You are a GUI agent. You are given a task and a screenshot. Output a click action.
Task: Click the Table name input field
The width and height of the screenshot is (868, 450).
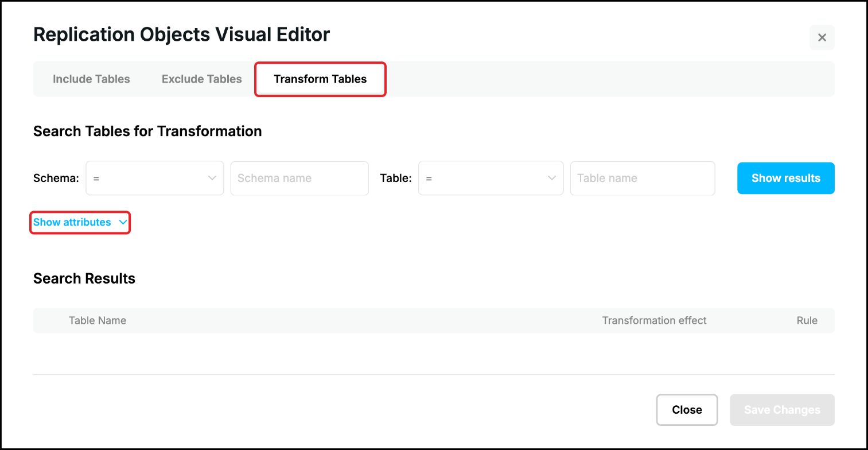643,178
